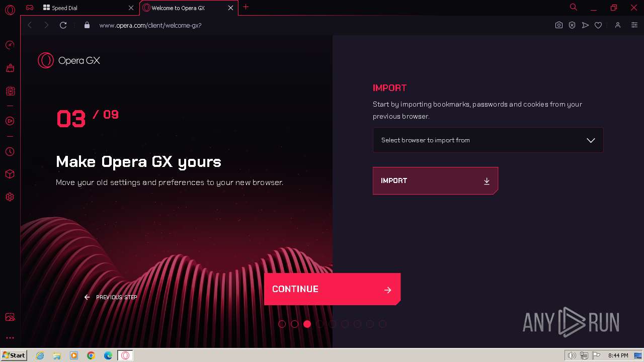This screenshot has width=644, height=362.
Task: Click the CONTINUE button
Action: click(x=332, y=289)
